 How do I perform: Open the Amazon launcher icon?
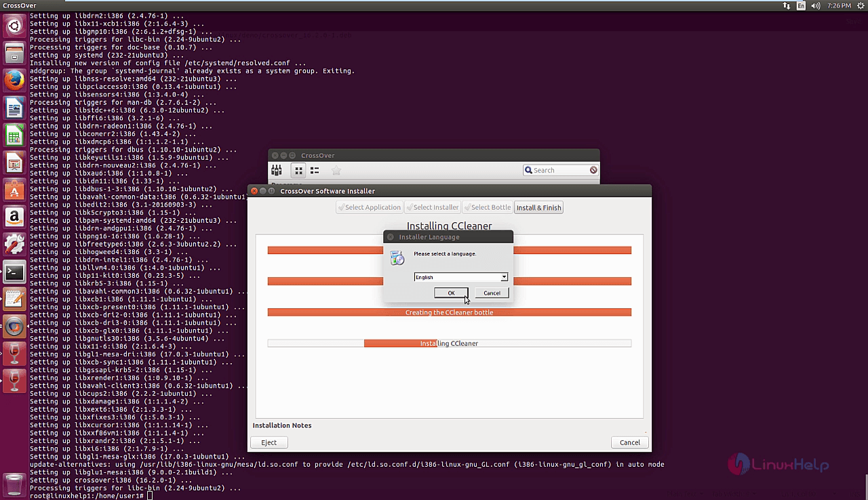tap(15, 217)
